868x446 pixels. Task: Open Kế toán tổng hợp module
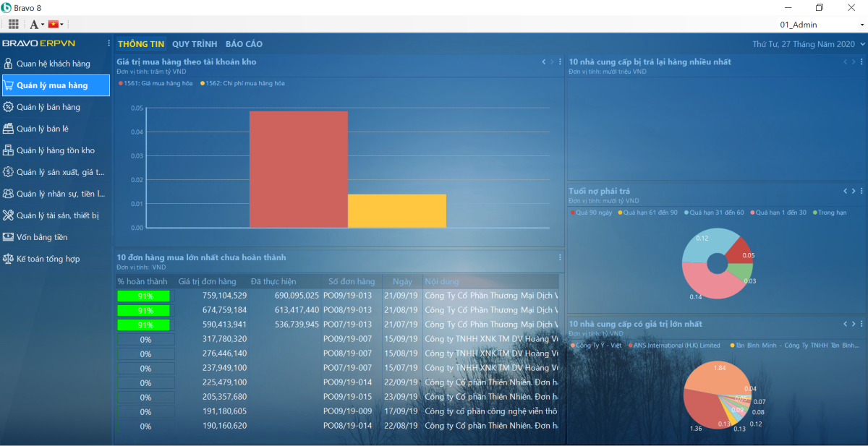[x=48, y=259]
